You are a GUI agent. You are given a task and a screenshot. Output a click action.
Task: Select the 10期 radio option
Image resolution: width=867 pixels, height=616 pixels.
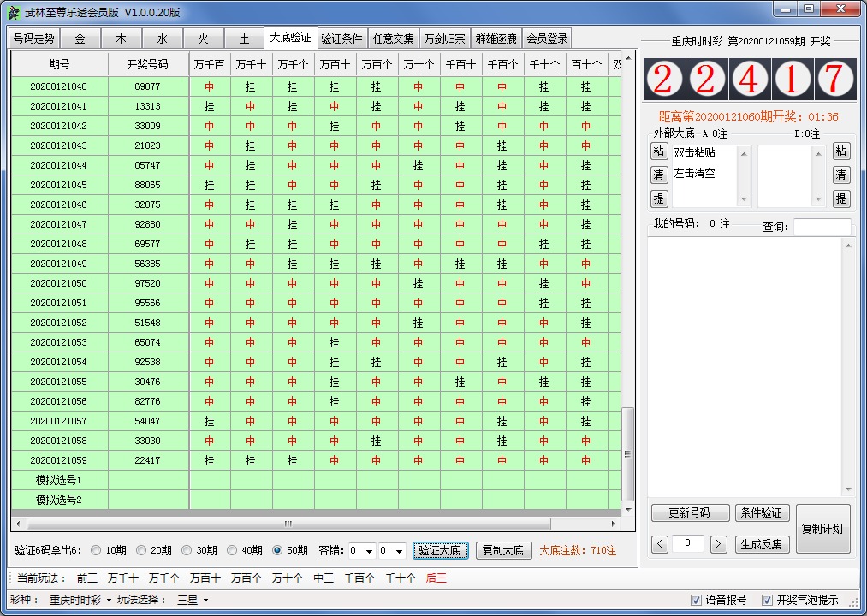(97, 551)
